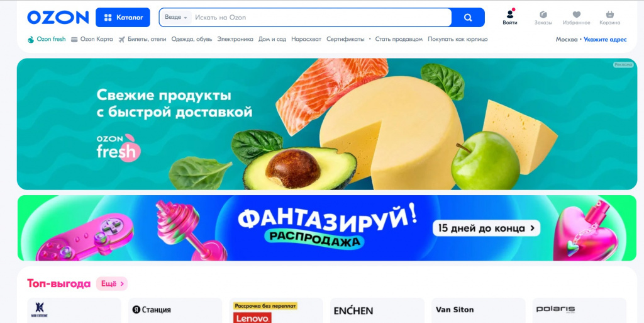Expand Топ-выгода with Ещё chevron
This screenshot has height=323, width=644.
coord(112,283)
